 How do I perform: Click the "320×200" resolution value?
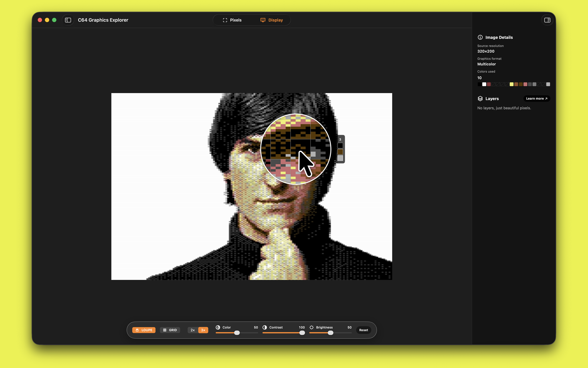(x=486, y=51)
